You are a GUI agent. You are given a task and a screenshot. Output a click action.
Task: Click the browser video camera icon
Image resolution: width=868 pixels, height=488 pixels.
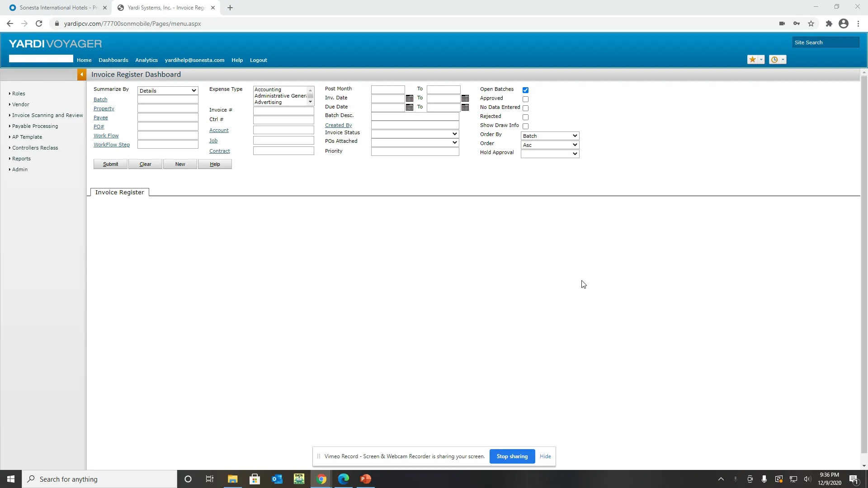pyautogui.click(x=782, y=23)
